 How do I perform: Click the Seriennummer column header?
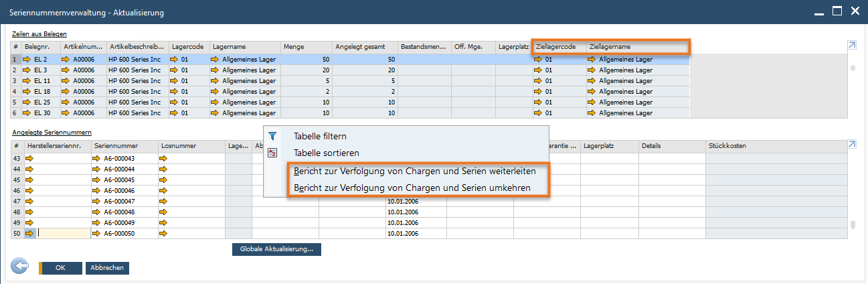tap(124, 145)
